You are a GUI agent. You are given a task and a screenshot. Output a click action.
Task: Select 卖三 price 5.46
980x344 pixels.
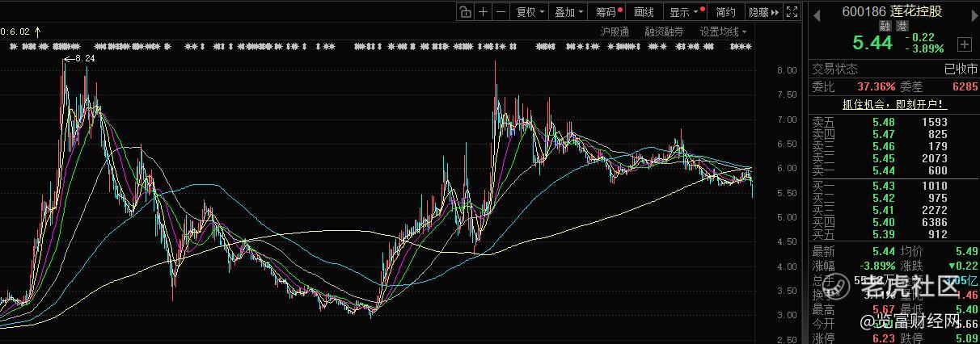tap(883, 146)
